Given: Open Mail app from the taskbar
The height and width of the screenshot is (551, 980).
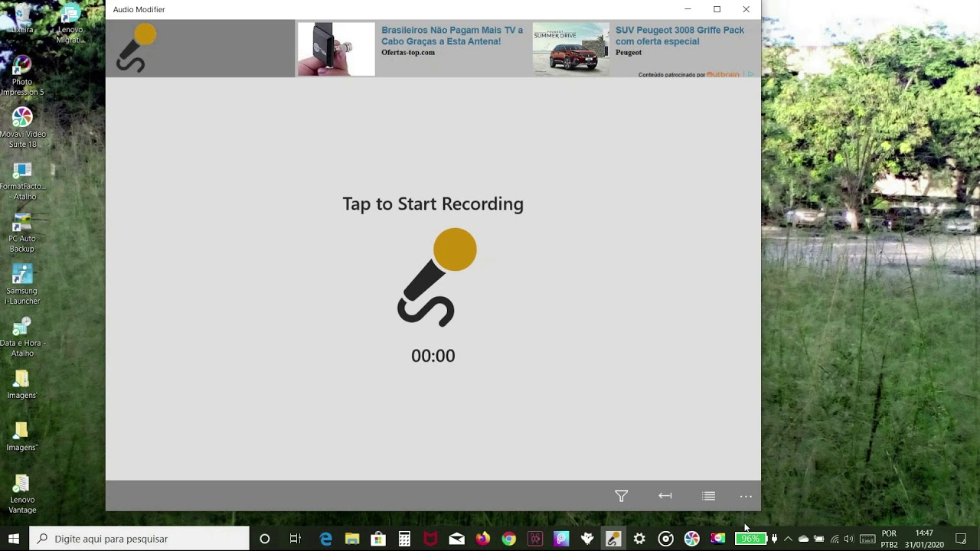Looking at the screenshot, I should point(456,539).
